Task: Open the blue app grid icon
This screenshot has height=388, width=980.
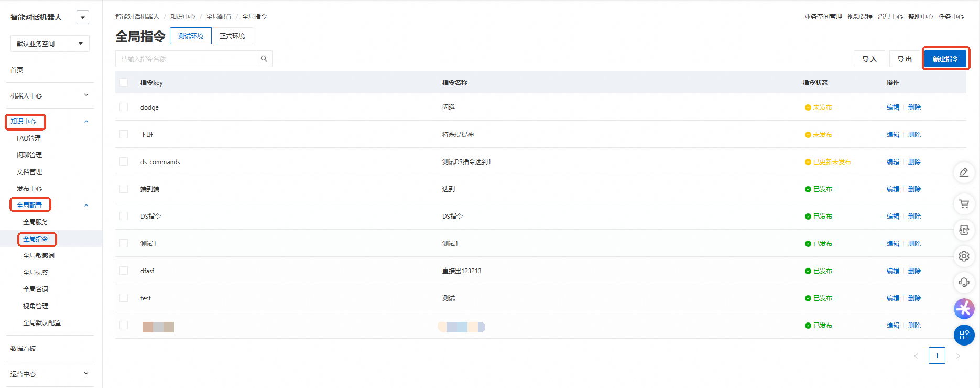Action: 964,335
